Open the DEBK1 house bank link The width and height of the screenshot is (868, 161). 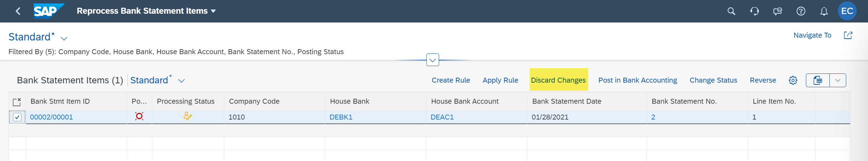(x=341, y=117)
